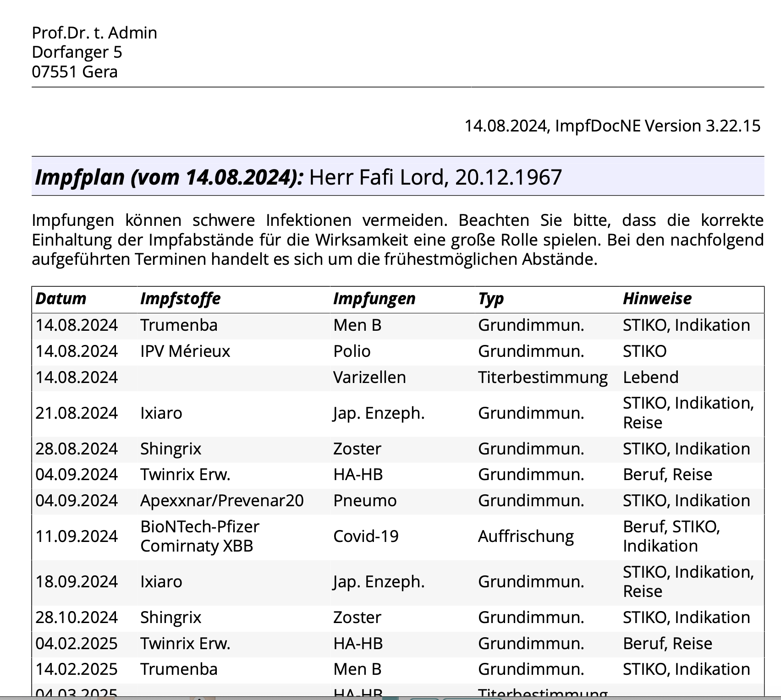
Task: Click the lone 'STIKO' note in Polio row
Action: point(644,351)
